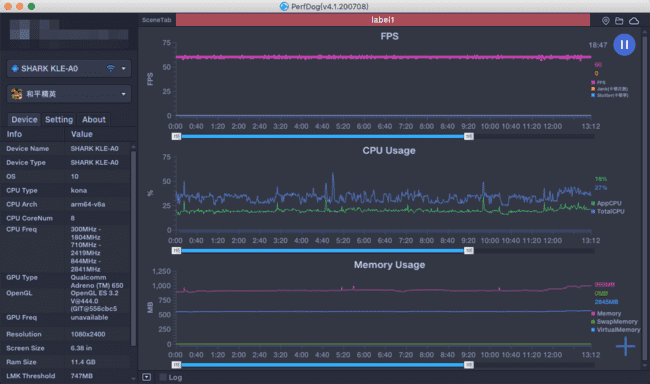Image resolution: width=650 pixels, height=384 pixels.
Task: Click the log panel collapse icon
Action: [146, 377]
